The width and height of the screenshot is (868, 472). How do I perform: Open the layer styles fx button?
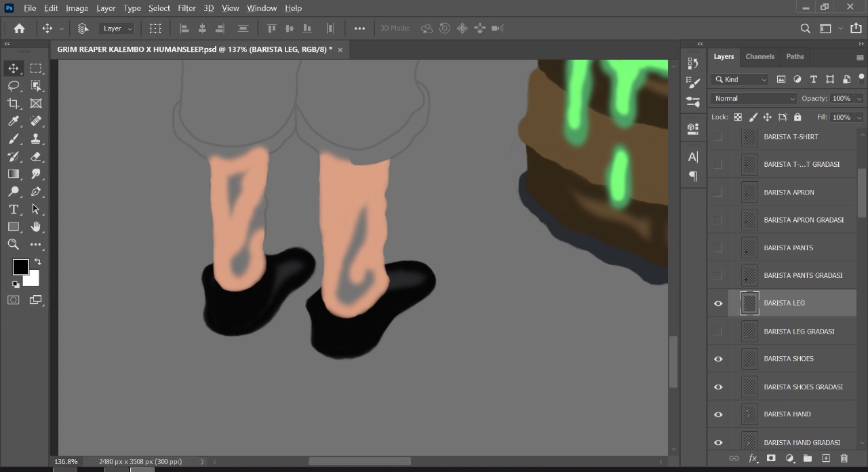tap(753, 458)
